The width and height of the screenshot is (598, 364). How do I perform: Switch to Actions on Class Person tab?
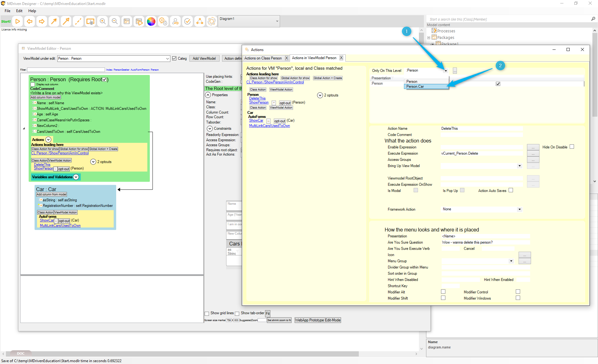click(x=263, y=58)
